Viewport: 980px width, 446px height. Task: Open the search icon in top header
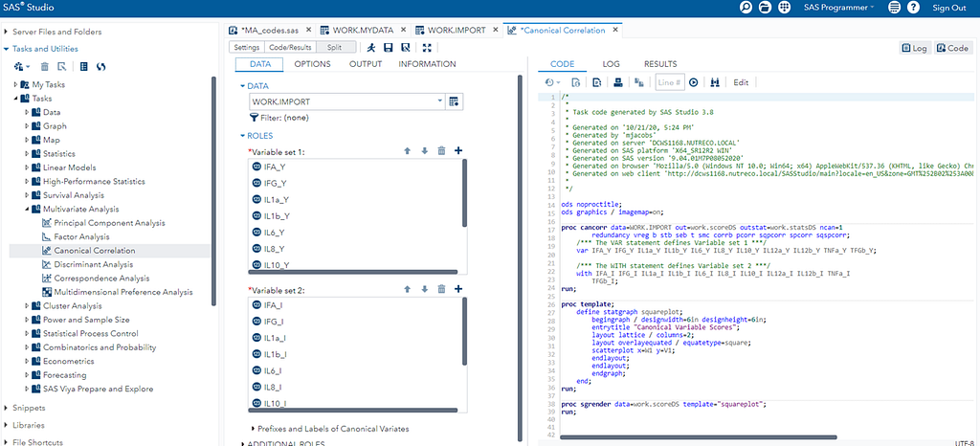[746, 8]
